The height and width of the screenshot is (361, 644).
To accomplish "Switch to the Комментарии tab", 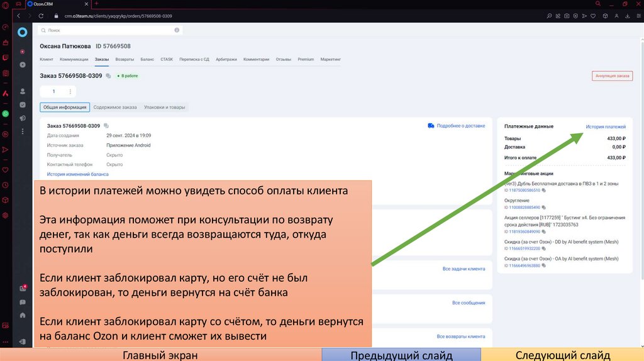I will coord(257,59).
